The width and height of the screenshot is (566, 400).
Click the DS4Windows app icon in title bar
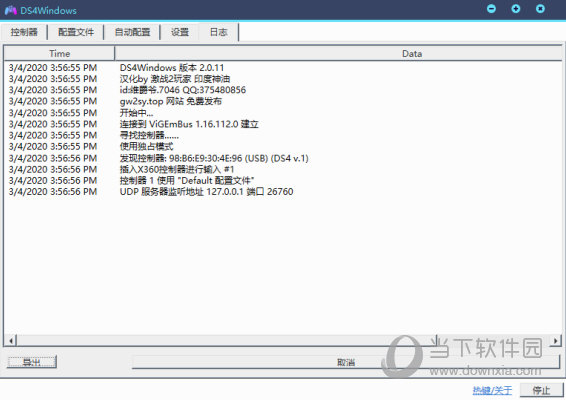pyautogui.click(x=10, y=10)
